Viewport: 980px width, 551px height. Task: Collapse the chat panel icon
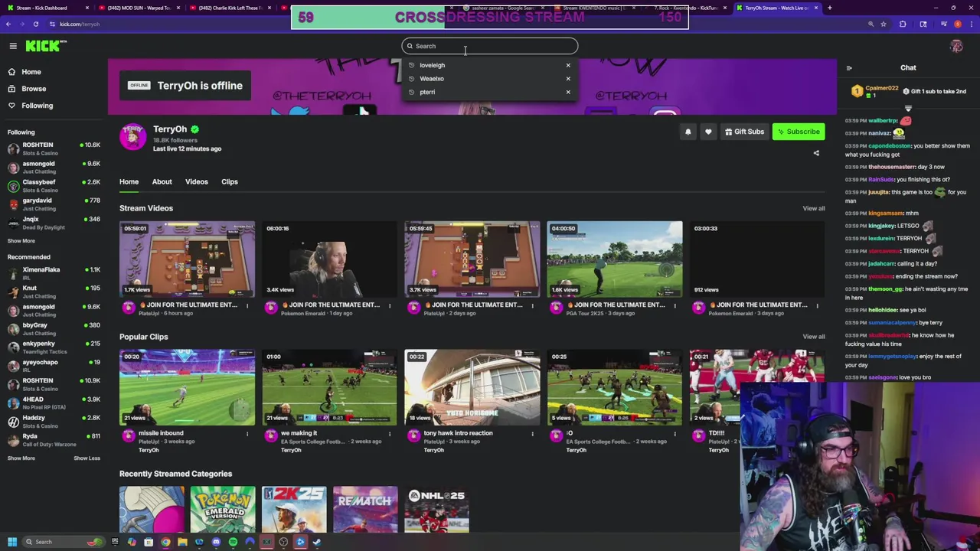848,68
